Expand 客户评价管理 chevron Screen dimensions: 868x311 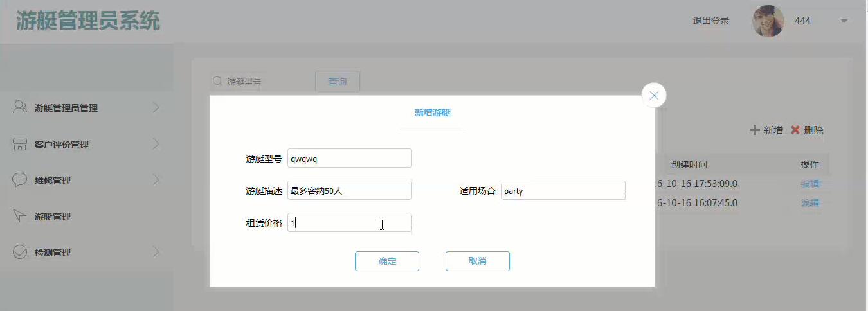[156, 144]
